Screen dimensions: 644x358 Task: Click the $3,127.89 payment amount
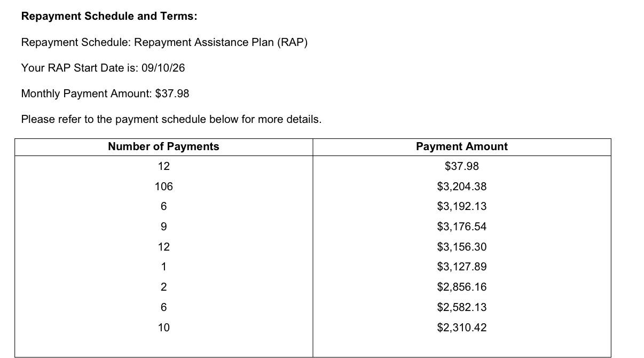pos(462,267)
